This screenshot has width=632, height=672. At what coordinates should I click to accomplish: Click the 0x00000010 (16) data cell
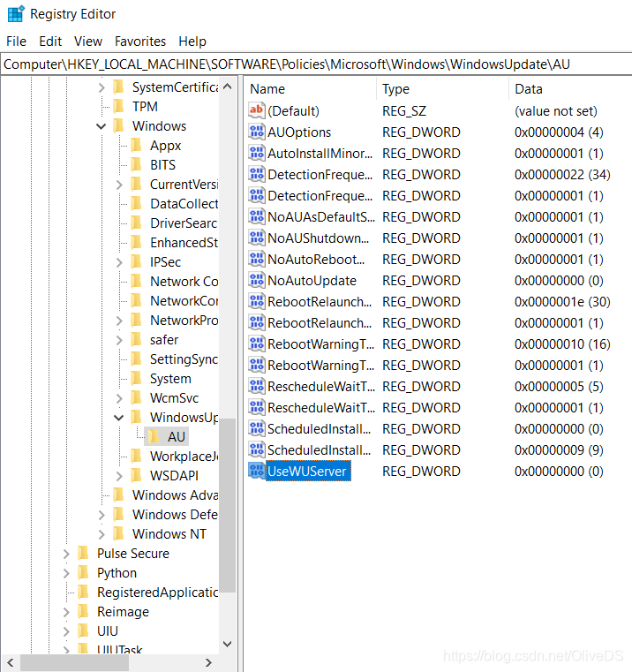[562, 344]
